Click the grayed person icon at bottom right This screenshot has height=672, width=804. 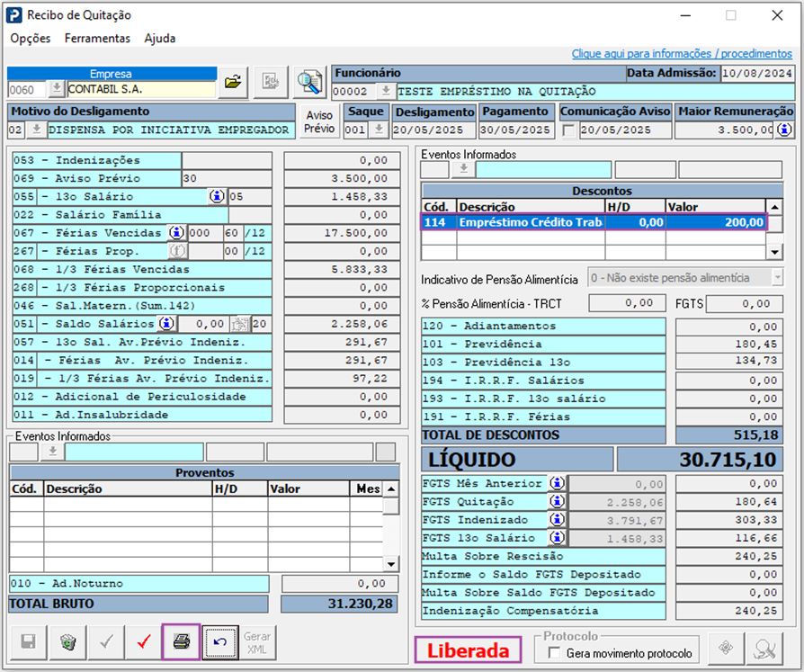click(764, 648)
